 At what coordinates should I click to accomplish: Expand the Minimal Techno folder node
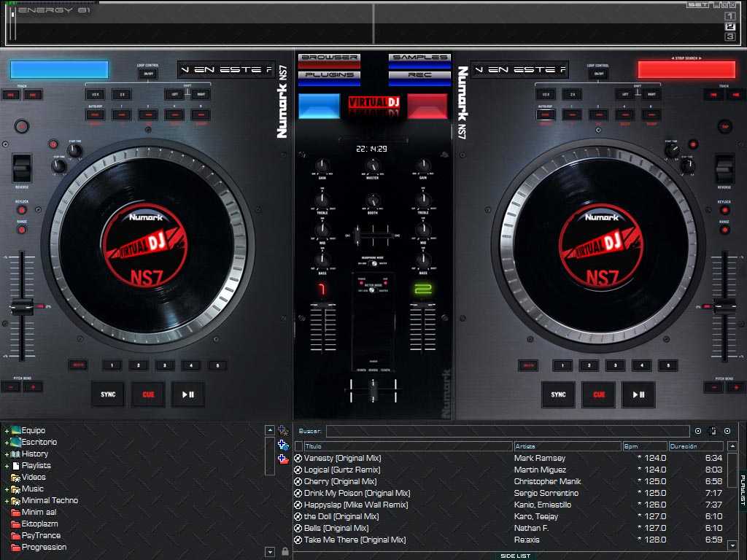[7, 501]
